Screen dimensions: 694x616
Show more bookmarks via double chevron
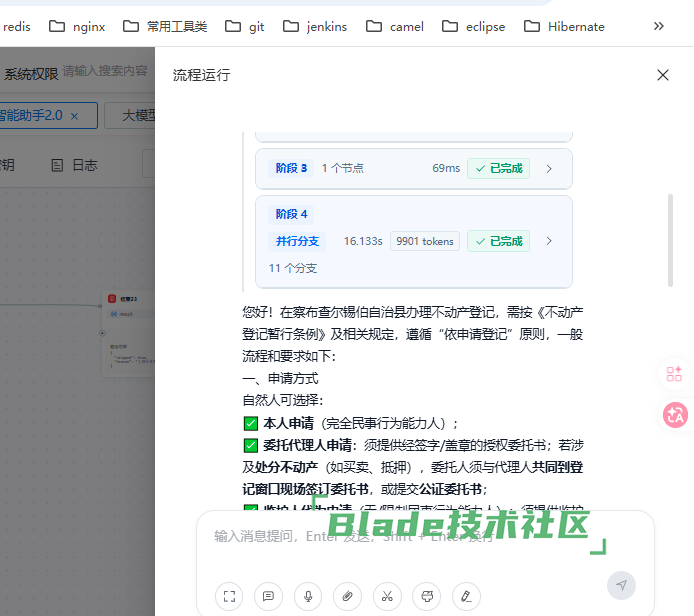(659, 26)
